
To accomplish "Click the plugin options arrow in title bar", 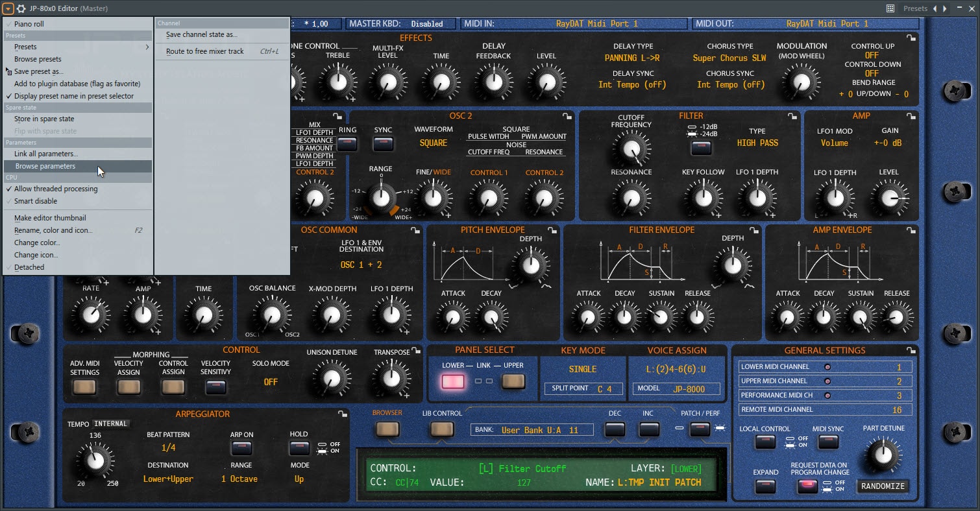I will (x=8, y=8).
